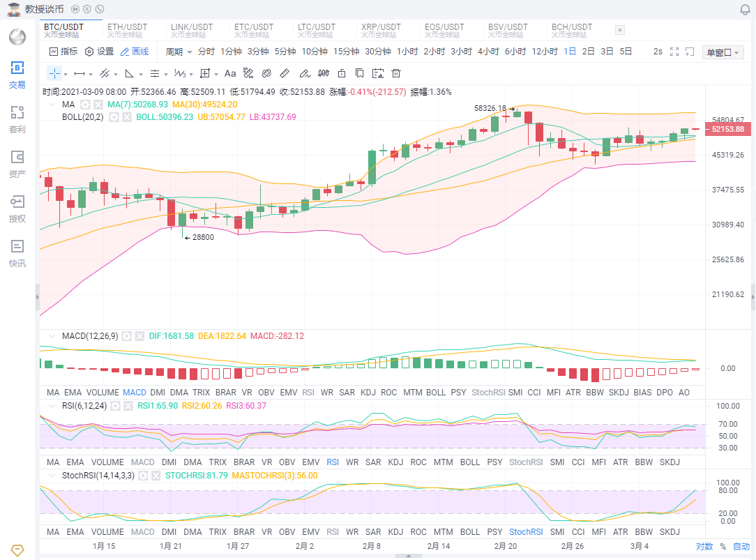Screen dimensions: 756x560
Task: Select the 1日 timeframe
Action: point(569,52)
